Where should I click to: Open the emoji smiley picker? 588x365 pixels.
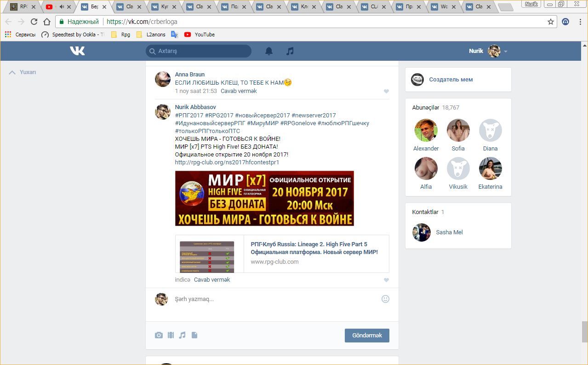[x=385, y=299]
